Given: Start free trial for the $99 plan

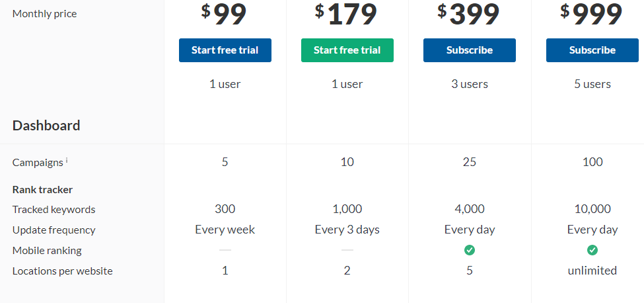Looking at the screenshot, I should [x=225, y=50].
